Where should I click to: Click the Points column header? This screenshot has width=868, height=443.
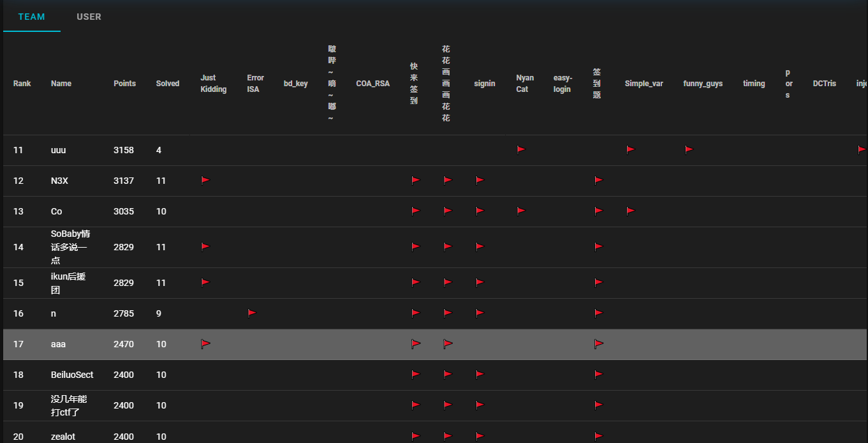tap(124, 84)
